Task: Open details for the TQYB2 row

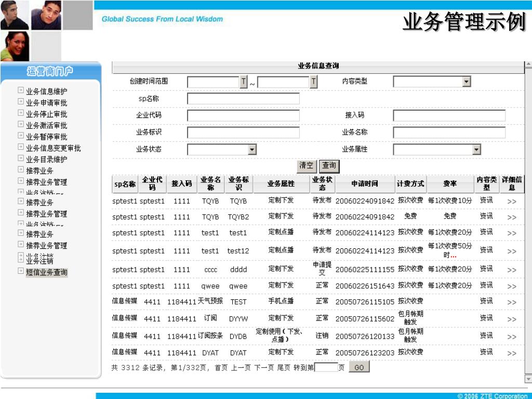Action: [x=512, y=217]
